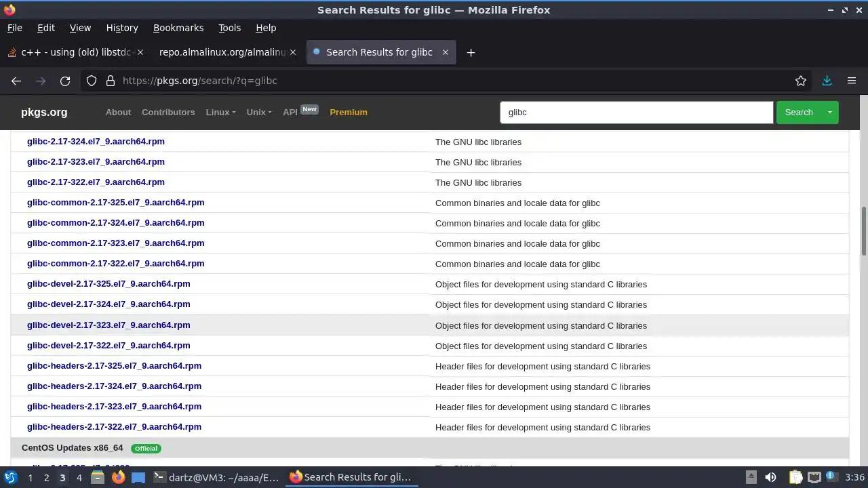This screenshot has width=868, height=488.
Task: Open glibc-2.17-323.el7_9.aarch64.rpm
Action: [x=96, y=162]
